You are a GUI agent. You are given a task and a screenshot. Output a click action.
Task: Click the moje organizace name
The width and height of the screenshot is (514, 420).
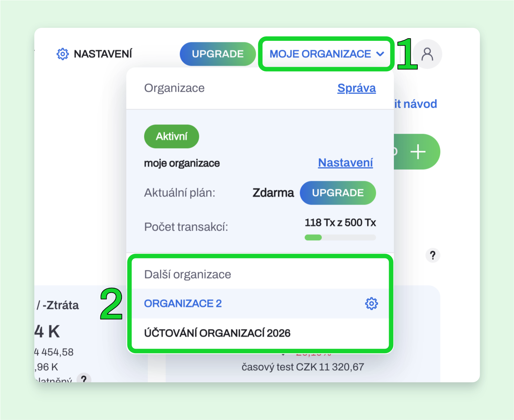[x=182, y=163]
